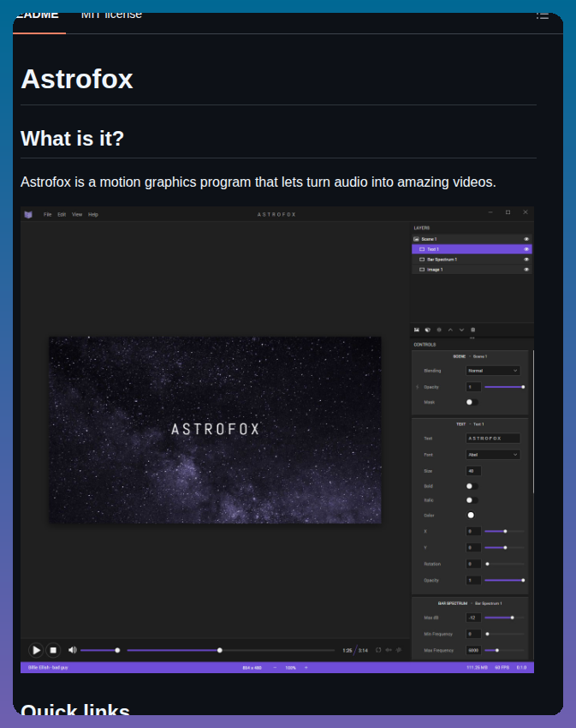Click the Rotation slider handle
This screenshot has width=576, height=728.
pyautogui.click(x=487, y=564)
